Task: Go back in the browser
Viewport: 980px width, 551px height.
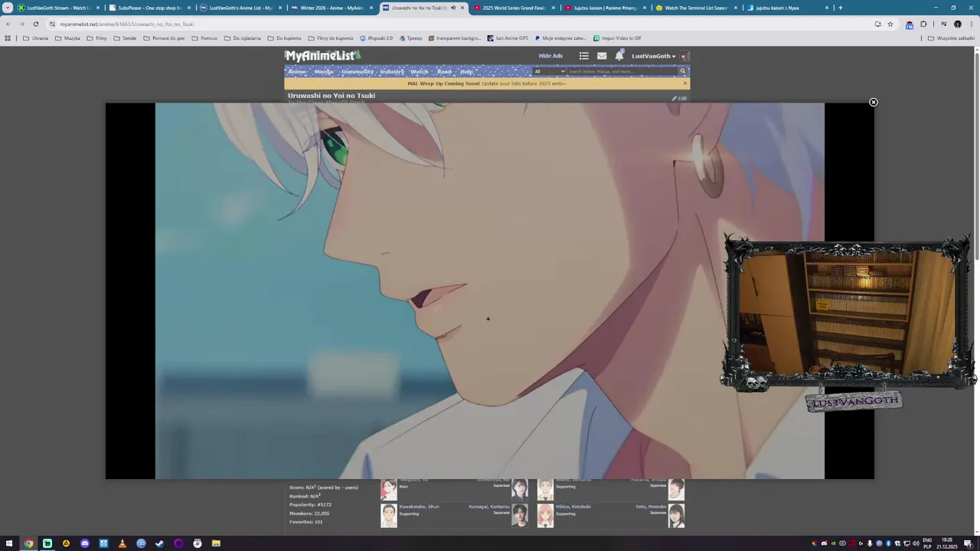Action: (x=8, y=24)
